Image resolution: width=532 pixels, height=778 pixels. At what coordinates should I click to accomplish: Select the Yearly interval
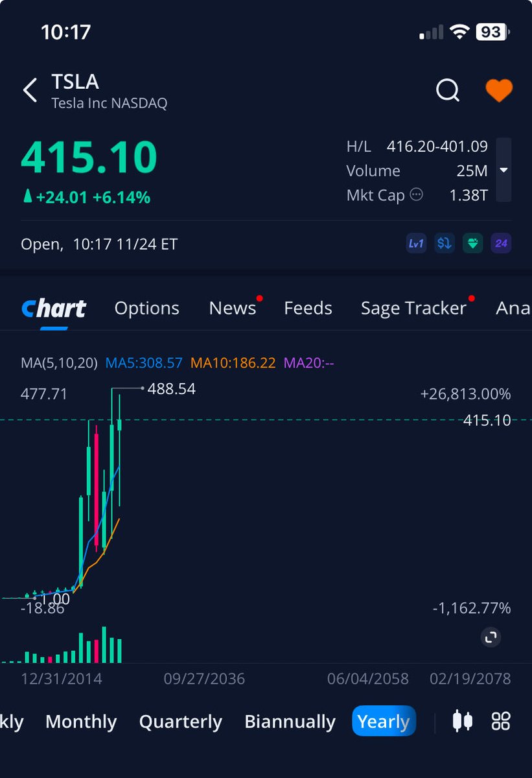(x=384, y=721)
